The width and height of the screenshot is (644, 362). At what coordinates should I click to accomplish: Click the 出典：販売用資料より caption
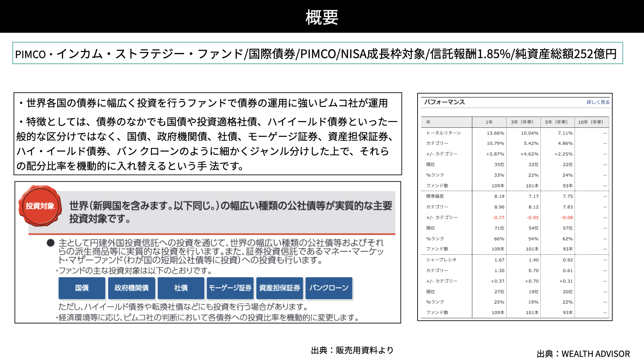[352, 350]
